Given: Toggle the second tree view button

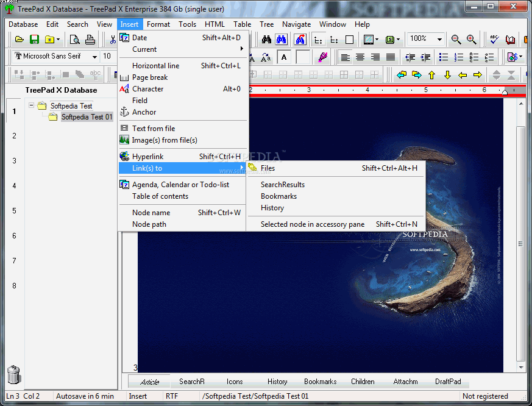Looking at the screenshot, I should pyautogui.click(x=334, y=40).
